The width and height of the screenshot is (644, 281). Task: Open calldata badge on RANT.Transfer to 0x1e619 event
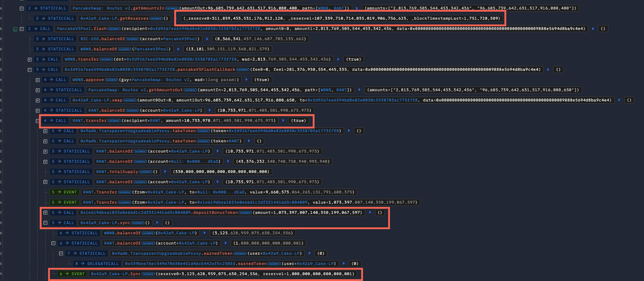point(124,202)
